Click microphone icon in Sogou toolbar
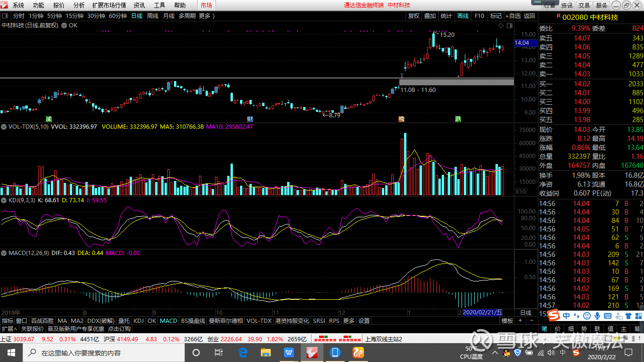 [597, 316]
